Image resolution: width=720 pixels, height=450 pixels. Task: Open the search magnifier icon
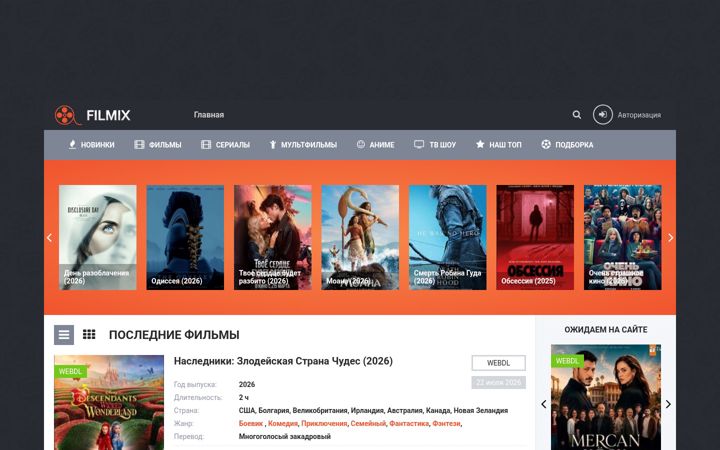(x=577, y=115)
